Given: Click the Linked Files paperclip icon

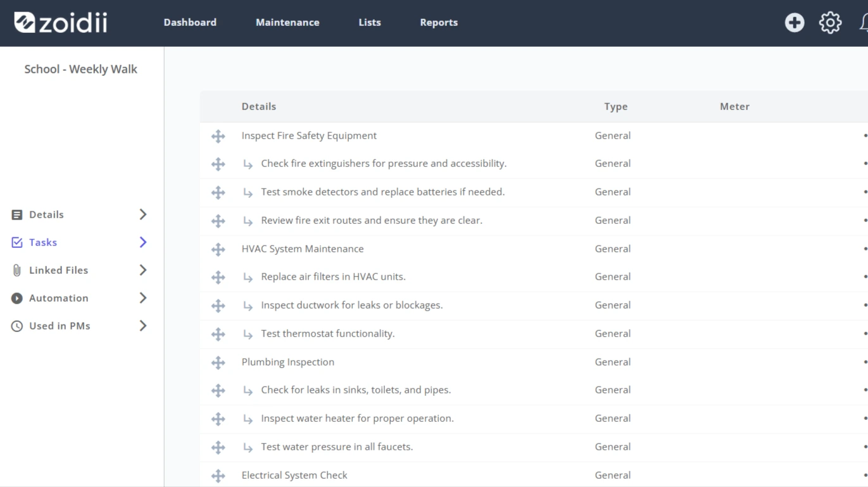Looking at the screenshot, I should [x=17, y=270].
